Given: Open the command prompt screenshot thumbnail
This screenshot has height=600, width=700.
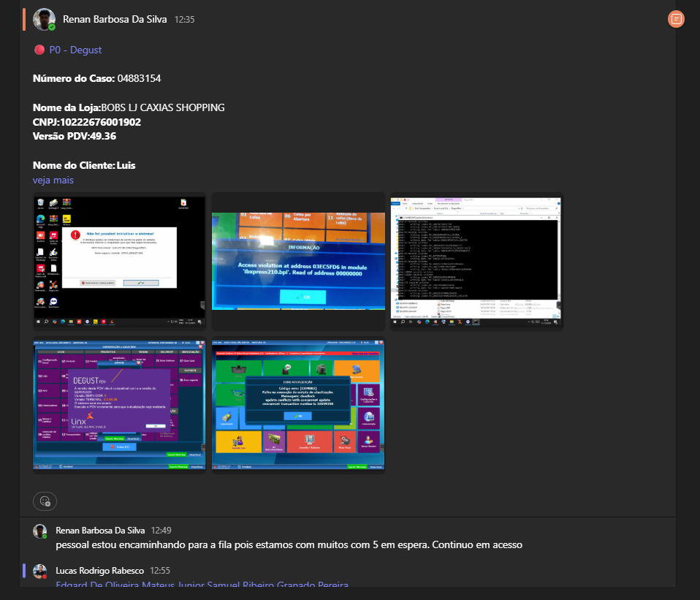Looking at the screenshot, I should (x=477, y=262).
